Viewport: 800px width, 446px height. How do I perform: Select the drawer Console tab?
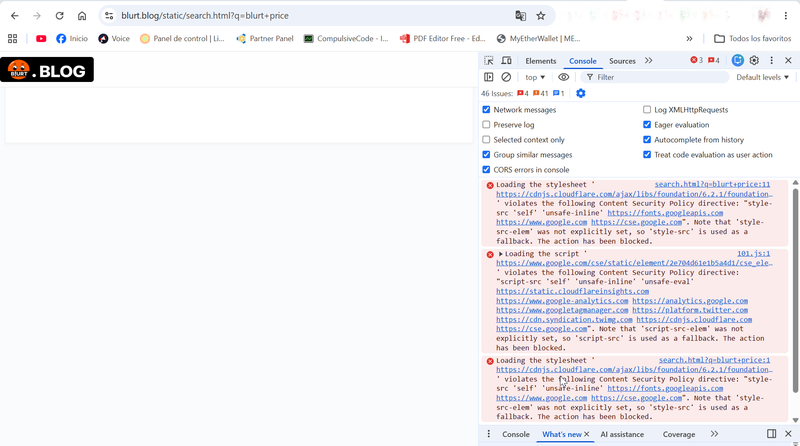click(x=516, y=434)
